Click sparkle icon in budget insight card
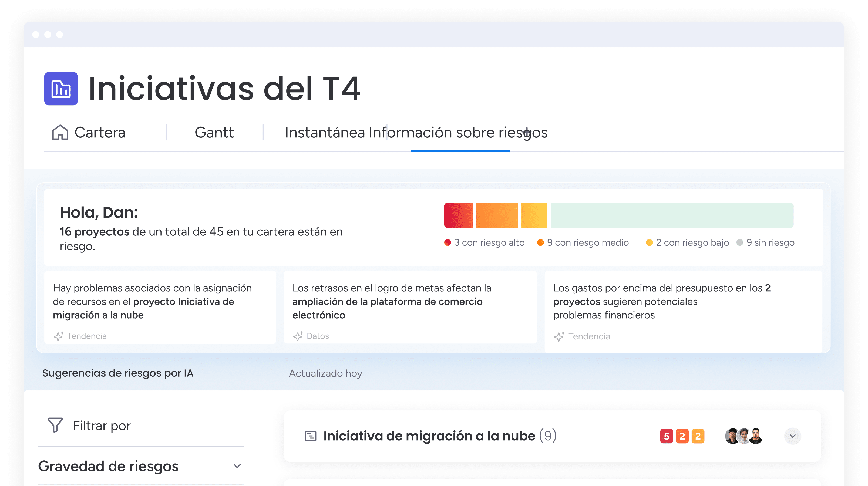 [x=559, y=336]
